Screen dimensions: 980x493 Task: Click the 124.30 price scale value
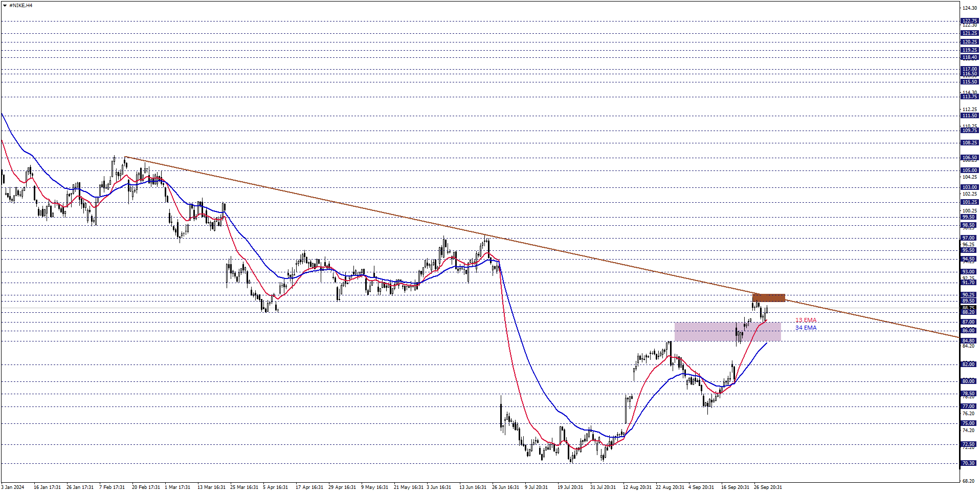(970, 8)
